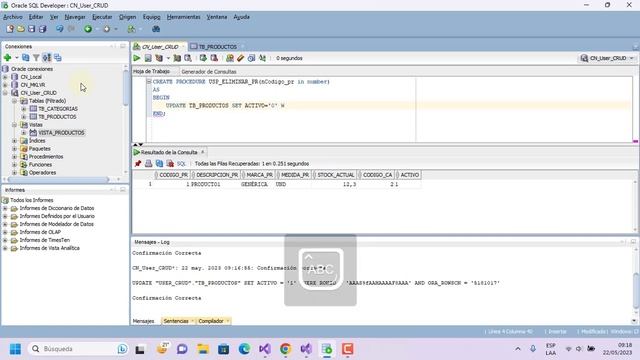Open the Herramientas menu
This screenshot has width=640, height=360.
[x=184, y=17]
